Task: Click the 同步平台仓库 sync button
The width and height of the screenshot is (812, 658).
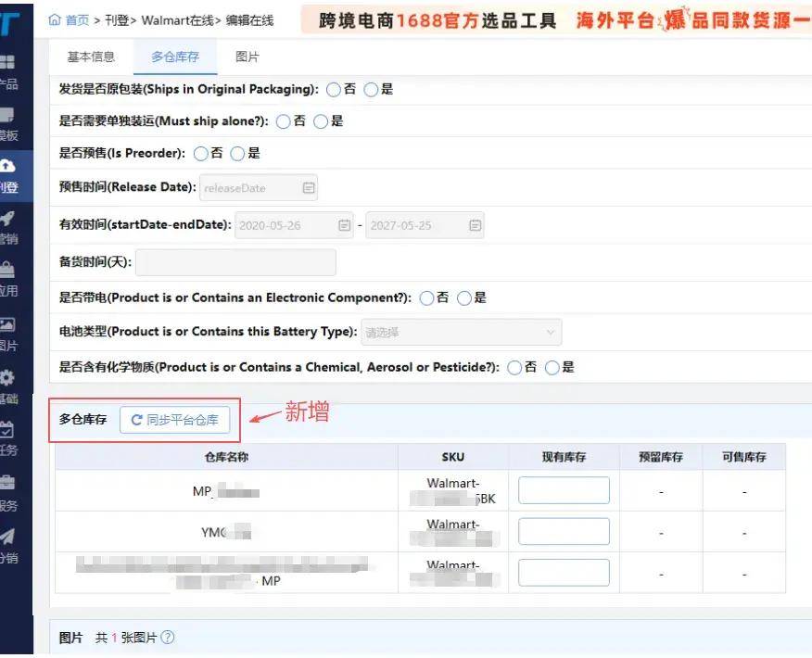Action: (x=174, y=420)
